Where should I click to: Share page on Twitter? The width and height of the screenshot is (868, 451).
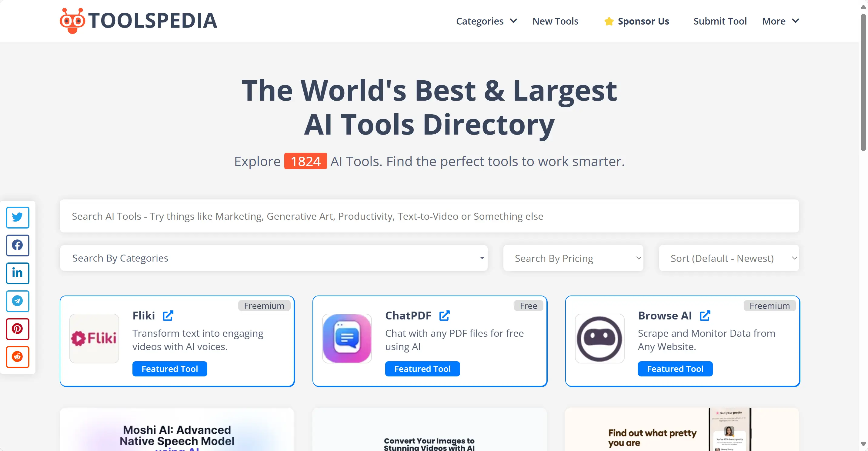(x=18, y=217)
